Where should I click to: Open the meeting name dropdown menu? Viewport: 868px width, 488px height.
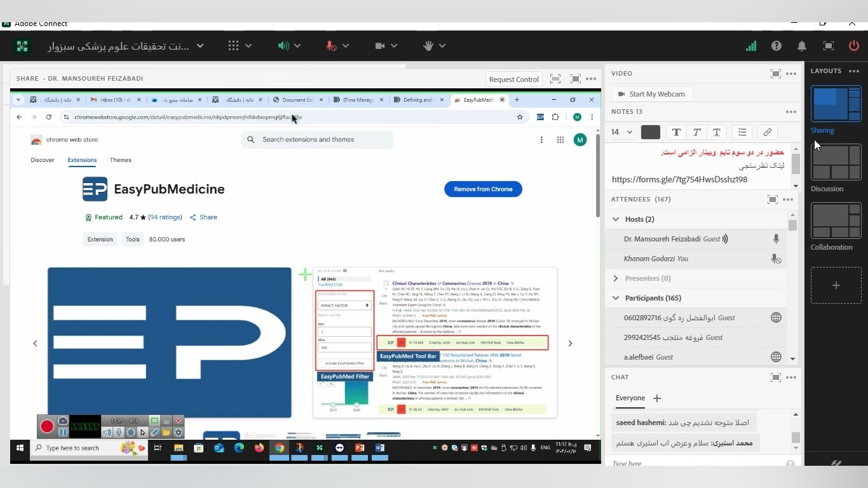(x=200, y=46)
